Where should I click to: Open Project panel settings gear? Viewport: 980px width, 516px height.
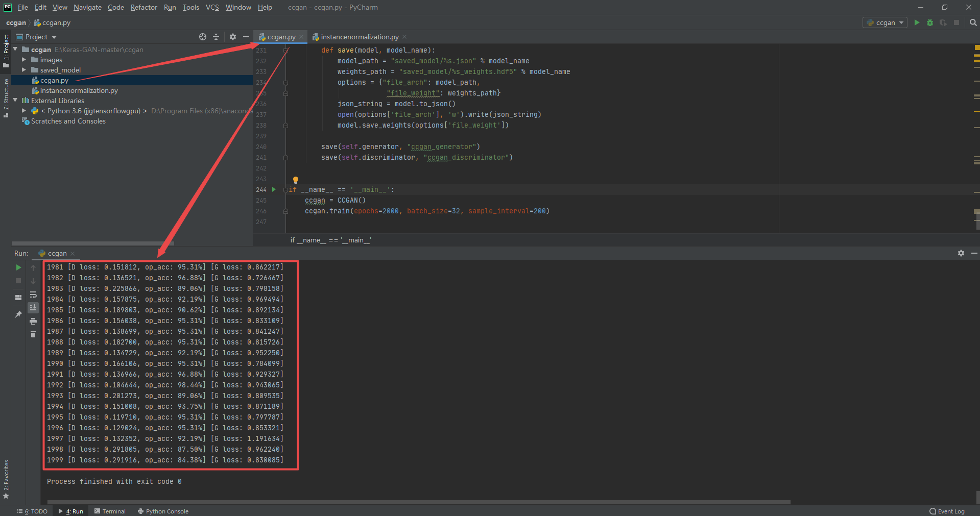pos(233,37)
